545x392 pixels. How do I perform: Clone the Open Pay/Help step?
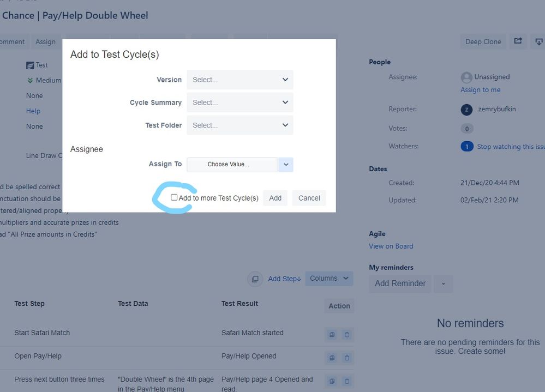[332, 358]
